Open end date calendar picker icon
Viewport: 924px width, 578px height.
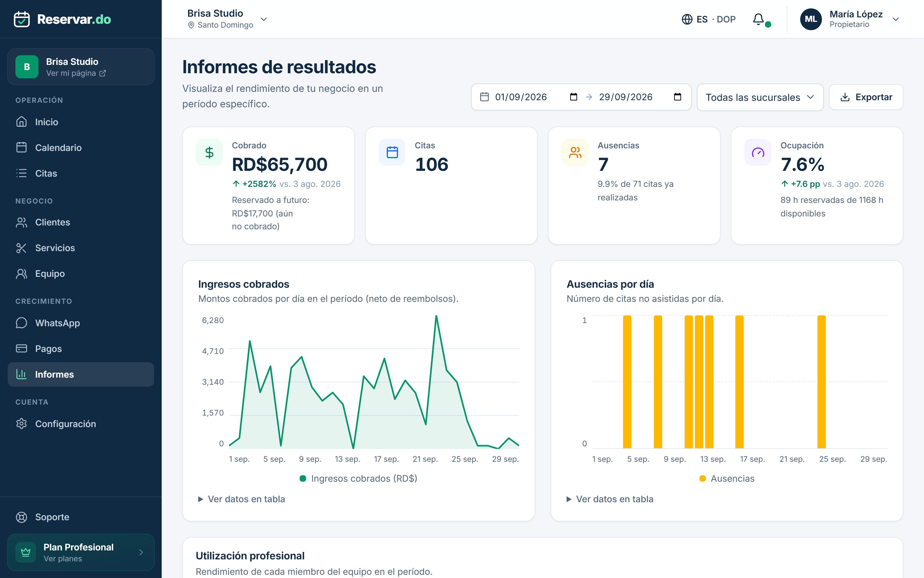pyautogui.click(x=677, y=97)
